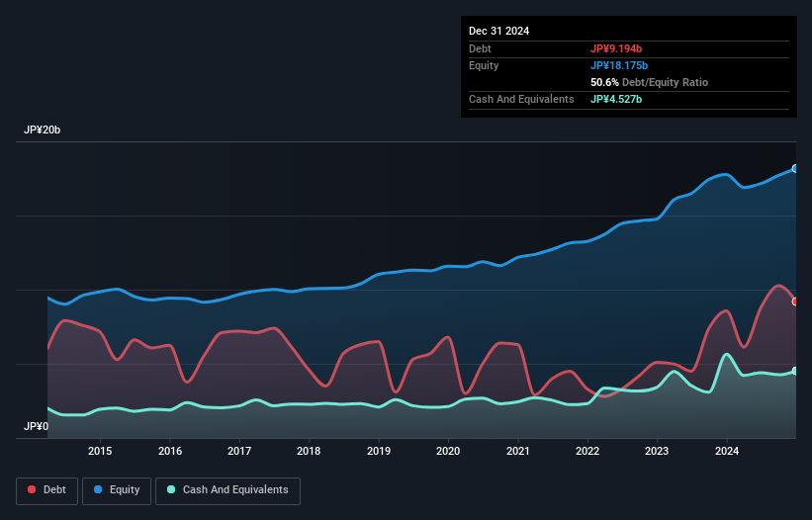
Task: Click the 2019 x-axis label
Action: (x=379, y=451)
